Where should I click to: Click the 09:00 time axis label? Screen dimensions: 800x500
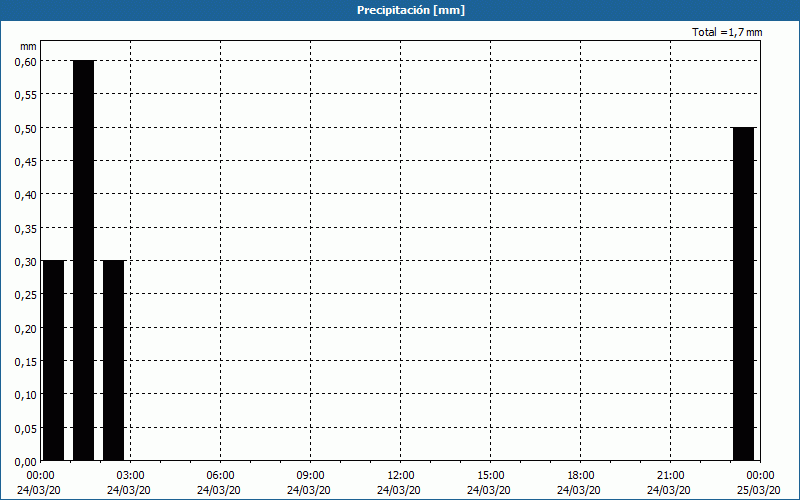click(x=310, y=476)
